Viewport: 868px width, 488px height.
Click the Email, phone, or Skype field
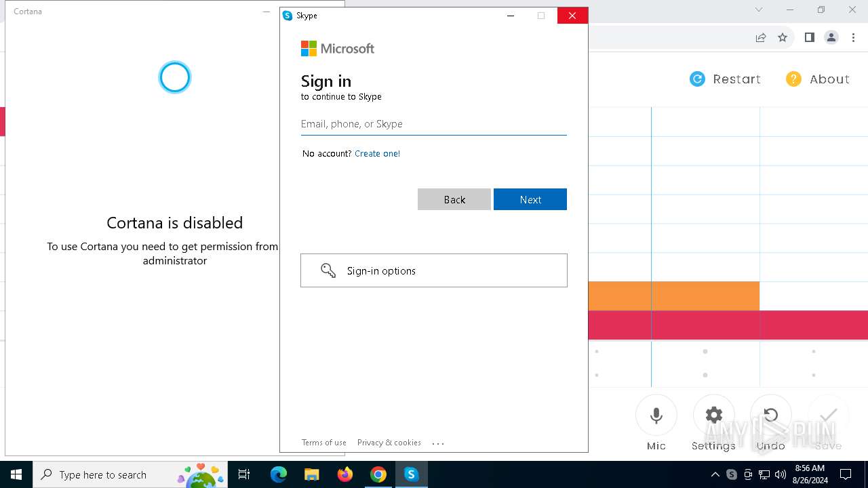coord(433,124)
